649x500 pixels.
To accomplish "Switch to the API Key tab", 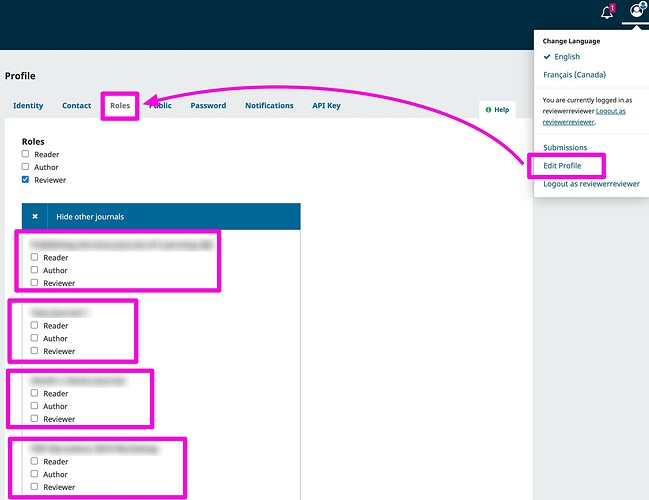I will tap(326, 106).
